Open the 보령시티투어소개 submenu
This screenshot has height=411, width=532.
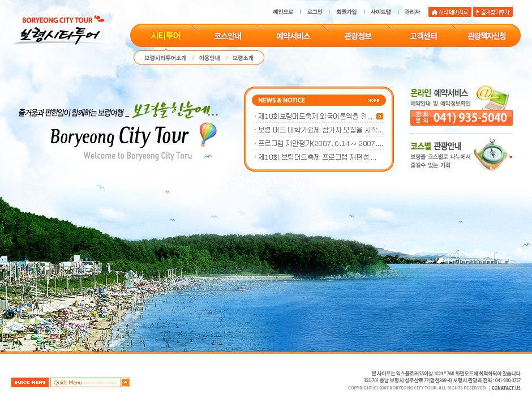click(x=165, y=58)
